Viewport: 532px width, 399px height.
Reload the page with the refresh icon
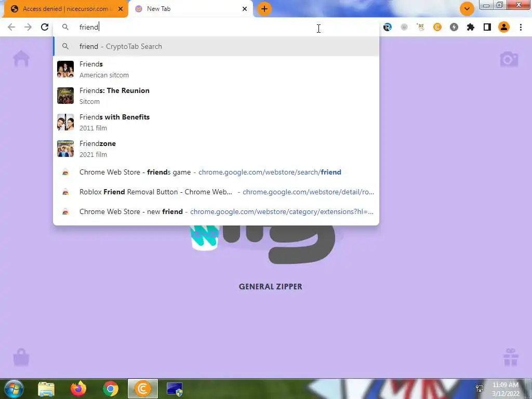coord(45,27)
